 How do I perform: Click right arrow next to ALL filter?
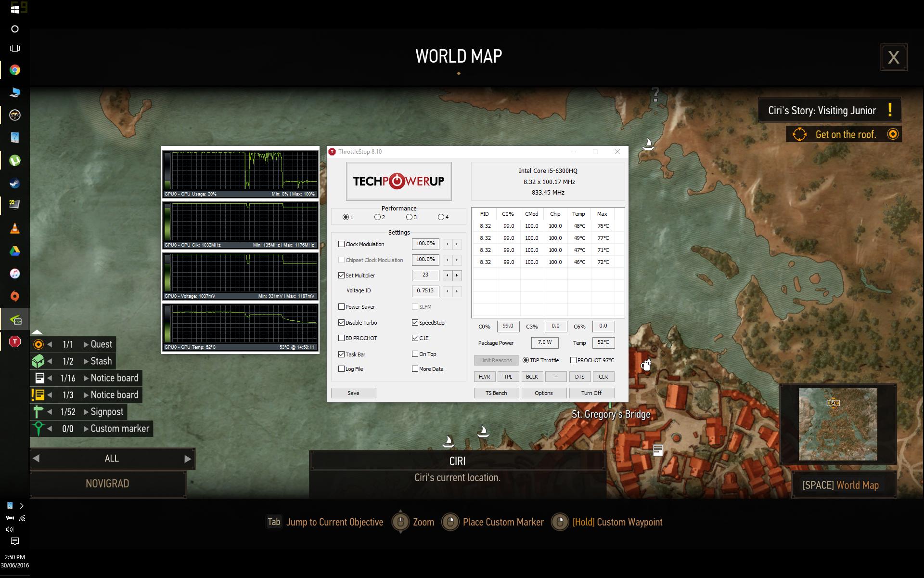188,459
